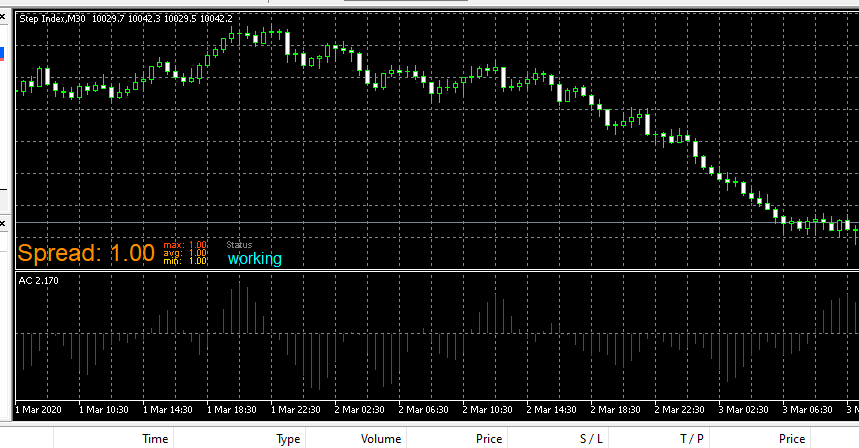The height and width of the screenshot is (448, 859).
Task: Click the 2 Mar 22:30 time label
Action: pos(680,410)
